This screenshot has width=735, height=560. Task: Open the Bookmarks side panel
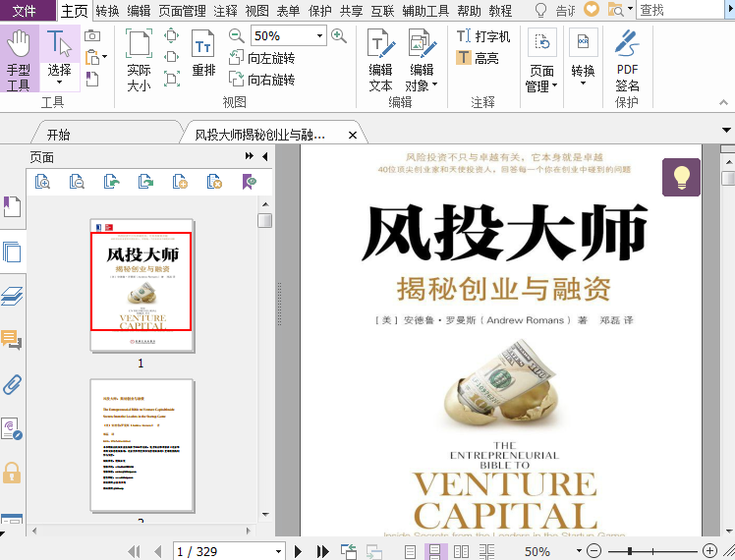click(x=12, y=206)
